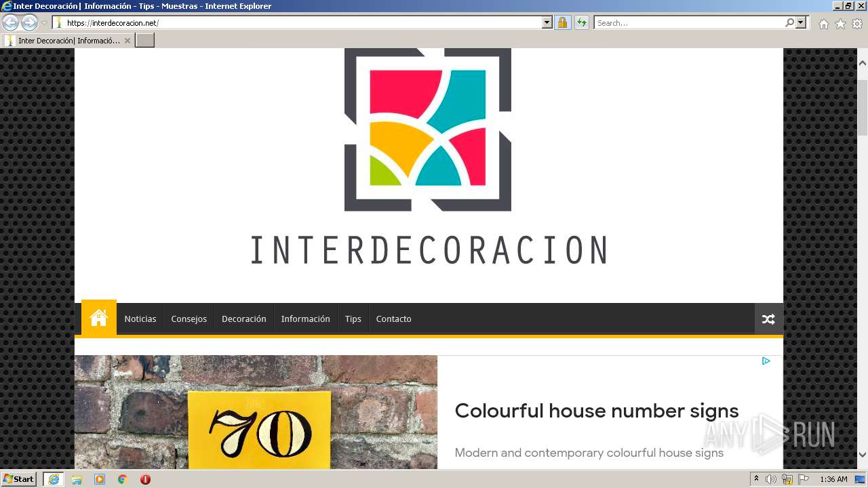Image resolution: width=868 pixels, height=488 pixels.
Task: Open the Consejos menu item
Action: click(x=189, y=319)
